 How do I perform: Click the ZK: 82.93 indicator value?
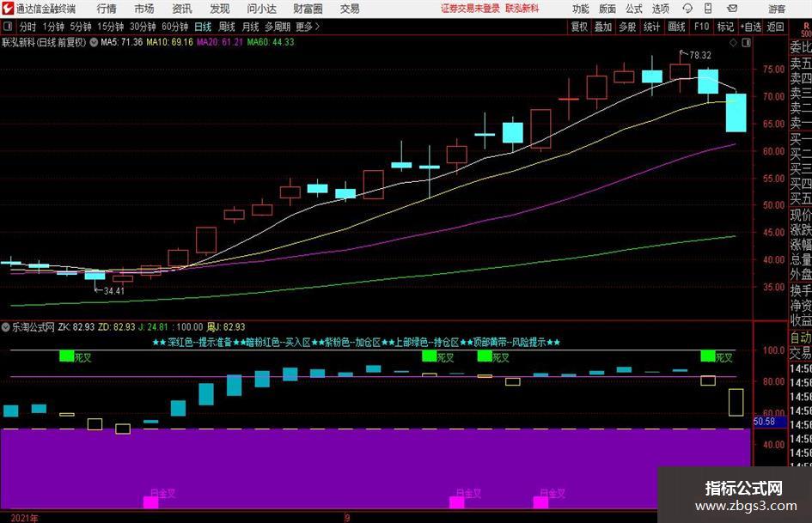(x=76, y=327)
